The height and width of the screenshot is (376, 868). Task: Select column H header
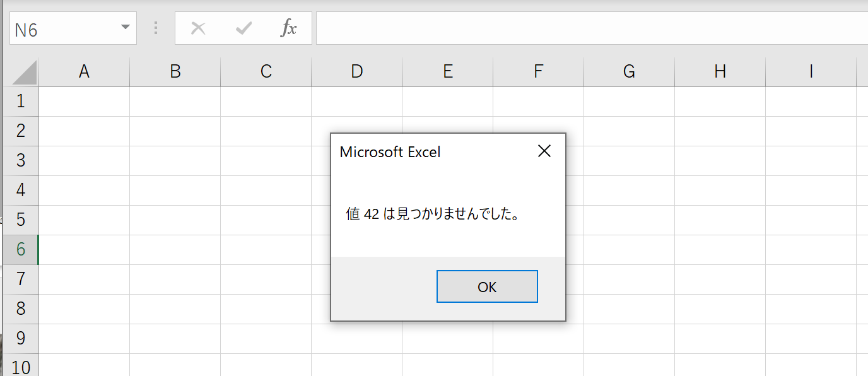720,72
